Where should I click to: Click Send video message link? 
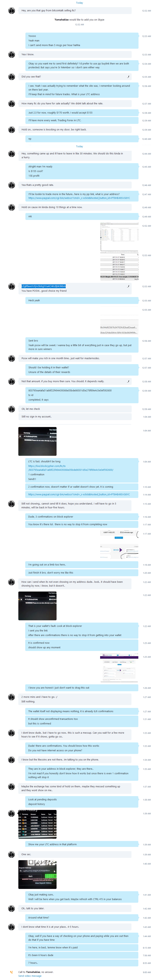point(30,976)
